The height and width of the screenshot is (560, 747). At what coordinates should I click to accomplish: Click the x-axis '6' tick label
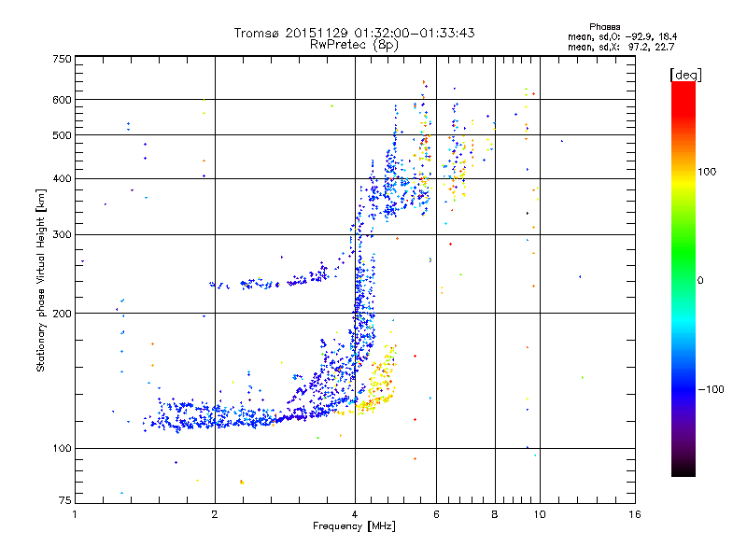pyautogui.click(x=436, y=514)
